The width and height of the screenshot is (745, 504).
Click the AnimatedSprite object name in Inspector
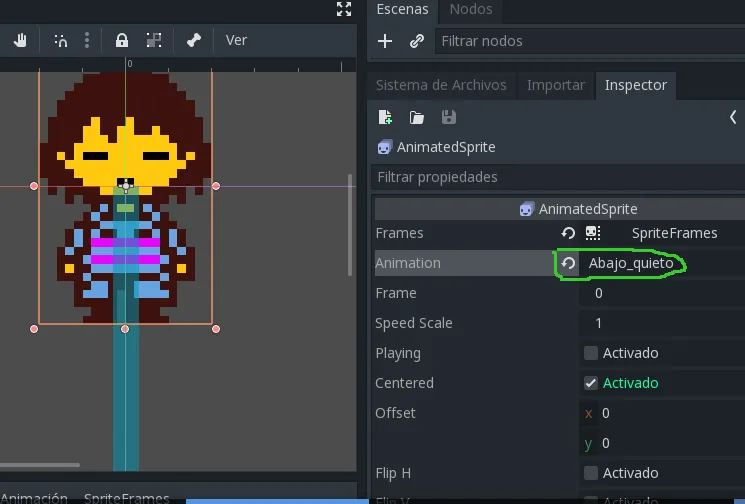[446, 147]
